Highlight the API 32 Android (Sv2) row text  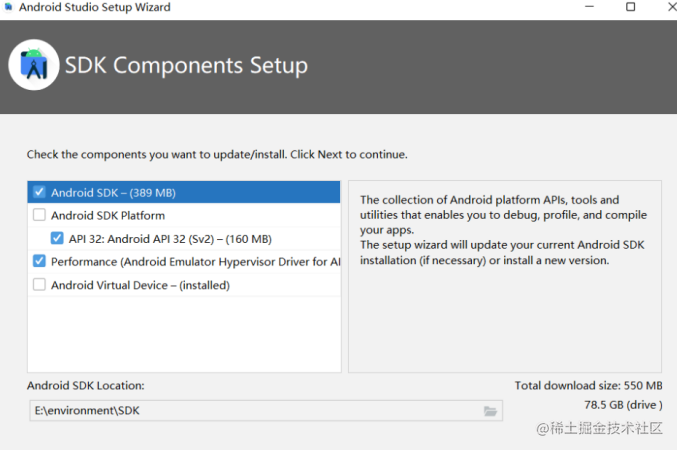tap(170, 239)
